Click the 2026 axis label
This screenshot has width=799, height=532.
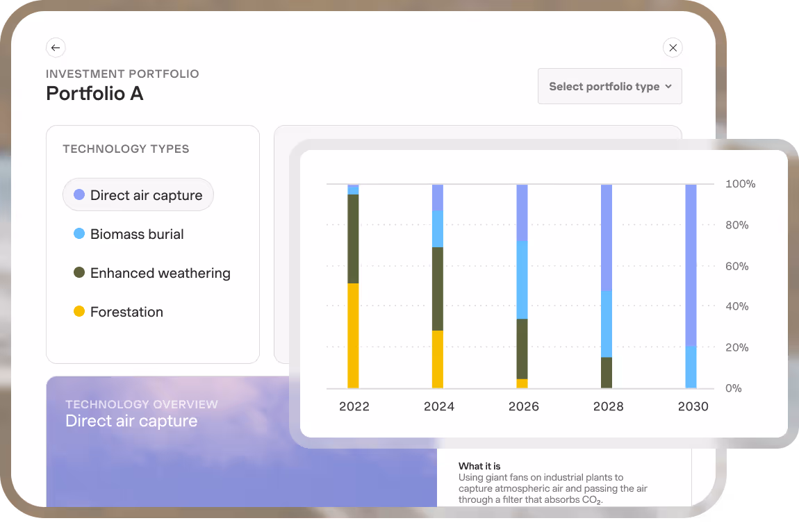point(523,406)
